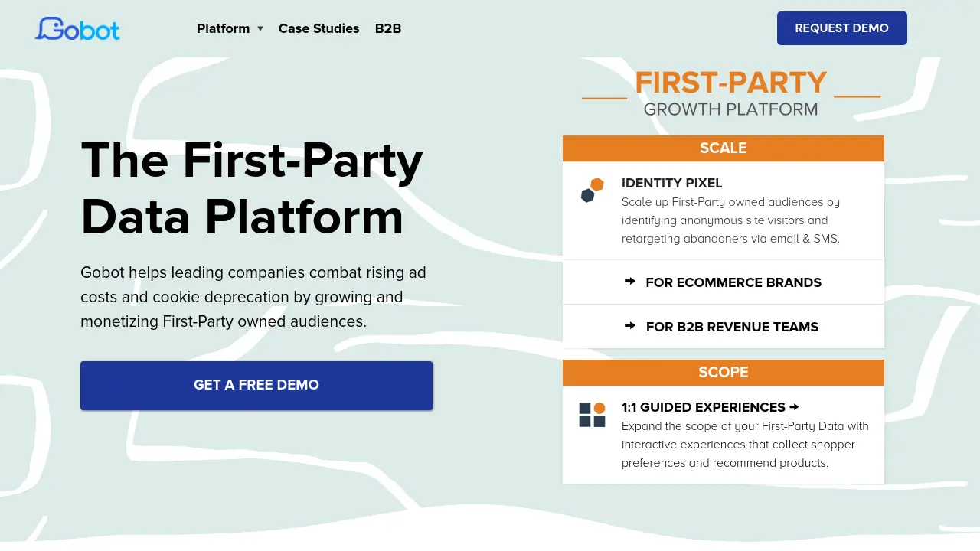Viewport: 980px width, 551px height.
Task: Click the Gobot logo
Action: tap(77, 28)
